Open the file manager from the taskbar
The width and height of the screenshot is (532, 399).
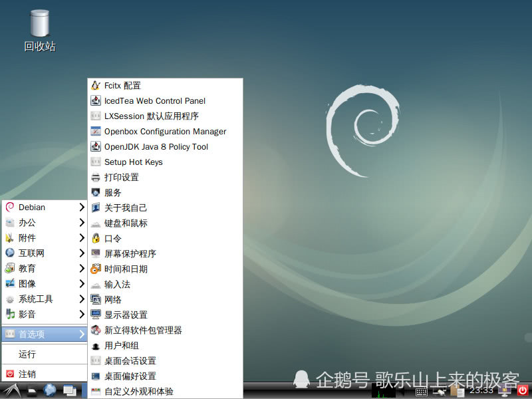32,391
